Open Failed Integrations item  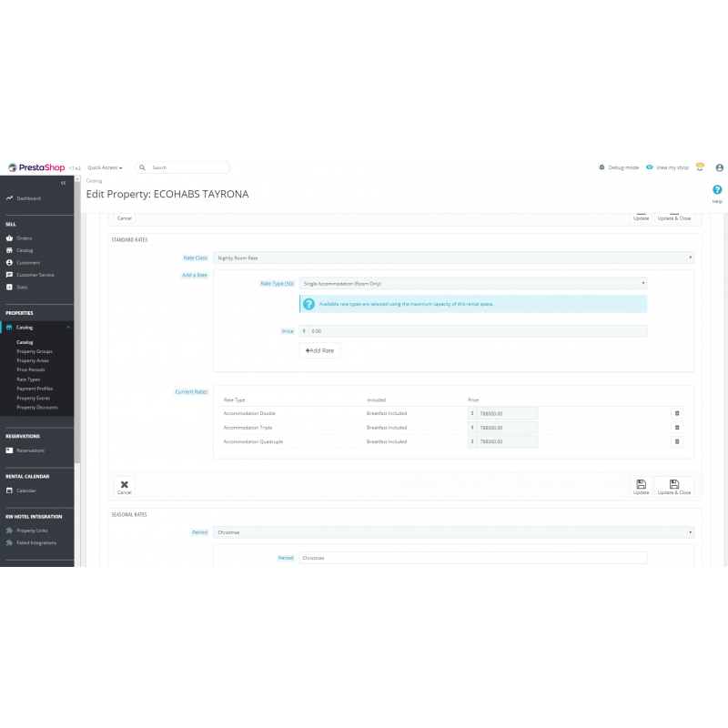coord(36,542)
